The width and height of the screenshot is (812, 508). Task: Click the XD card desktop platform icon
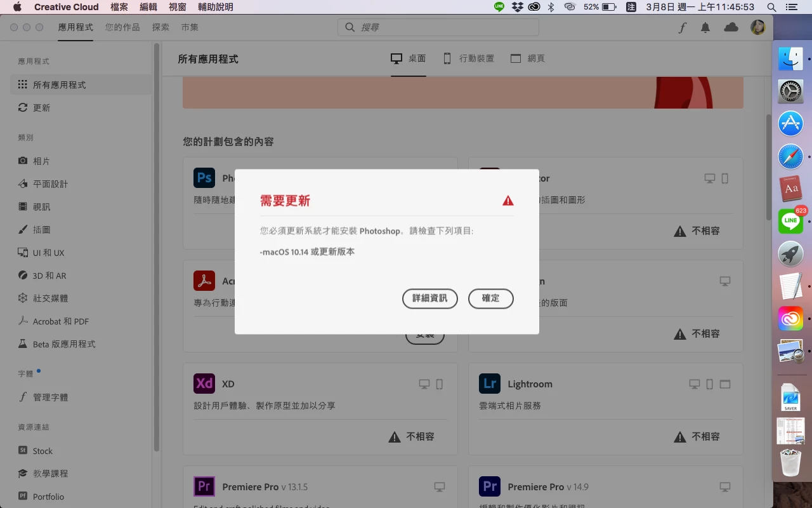tap(424, 384)
